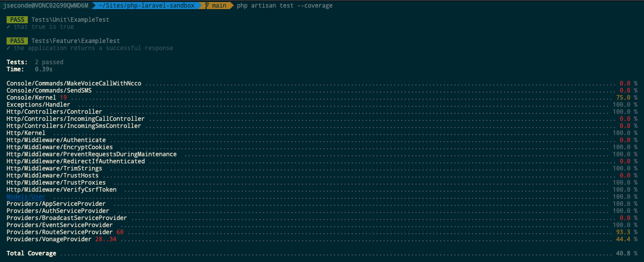Click Exceptions/Handler entry
644x262 pixels.
38,105
